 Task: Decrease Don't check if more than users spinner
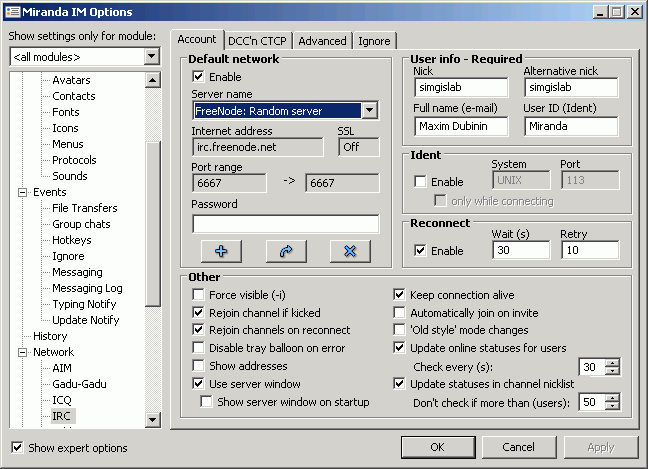coord(612,406)
